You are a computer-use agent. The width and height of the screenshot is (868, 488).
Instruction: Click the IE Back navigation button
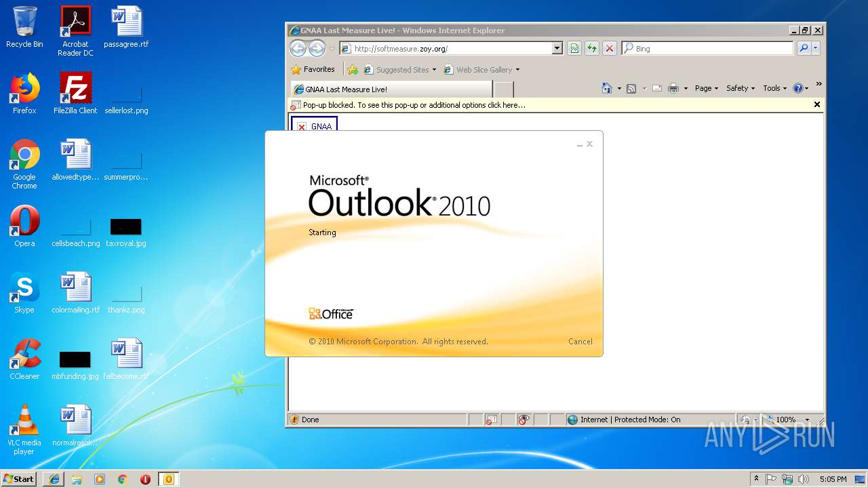tap(298, 48)
